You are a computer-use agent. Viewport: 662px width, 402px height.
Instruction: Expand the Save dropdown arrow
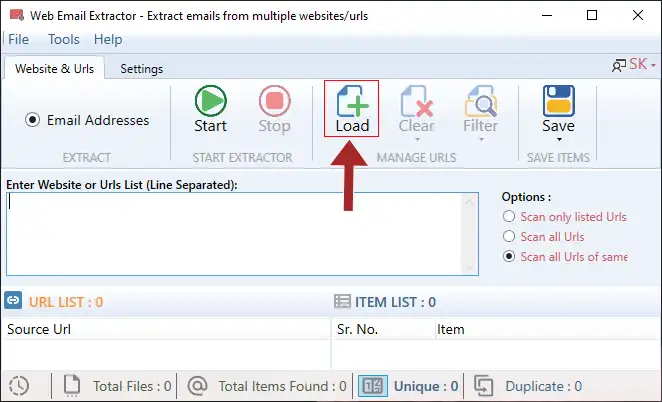click(559, 139)
